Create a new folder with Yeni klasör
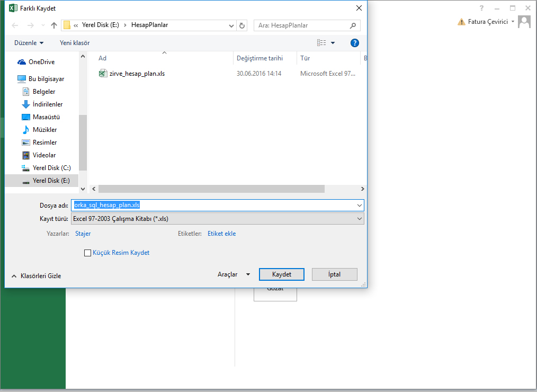Image resolution: width=537 pixels, height=392 pixels. (75, 43)
